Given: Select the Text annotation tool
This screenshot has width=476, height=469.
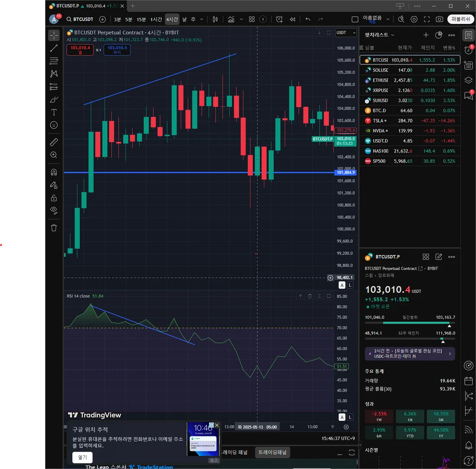Looking at the screenshot, I should click(x=54, y=112).
